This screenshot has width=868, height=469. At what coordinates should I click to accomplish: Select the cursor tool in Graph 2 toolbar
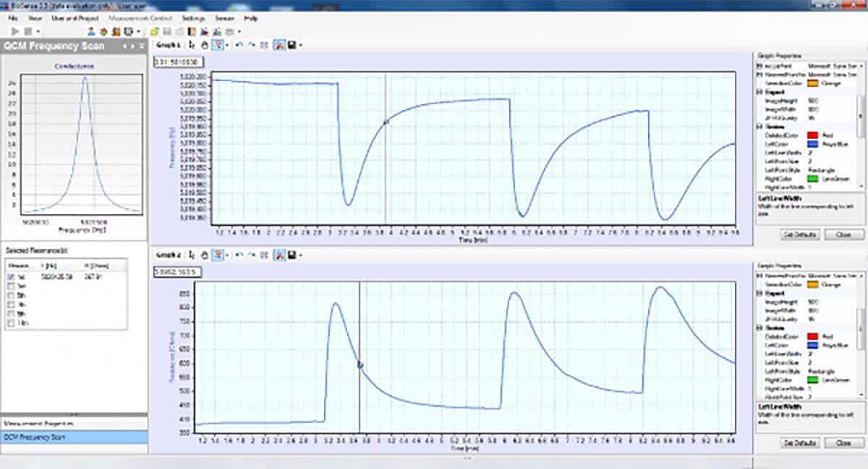[192, 255]
